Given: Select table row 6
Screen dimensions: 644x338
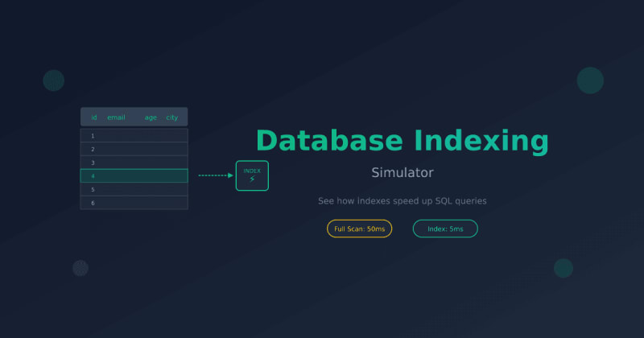Looking at the screenshot, I should (x=134, y=203).
